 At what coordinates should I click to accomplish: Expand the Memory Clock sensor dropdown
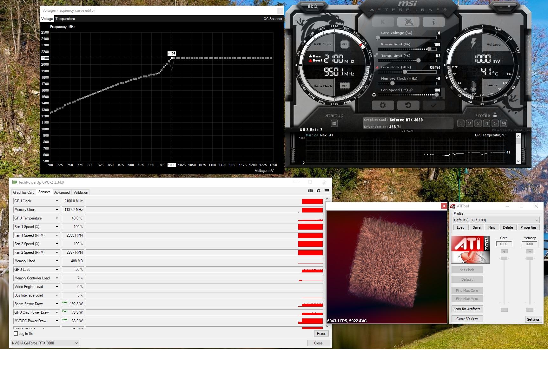tap(57, 210)
